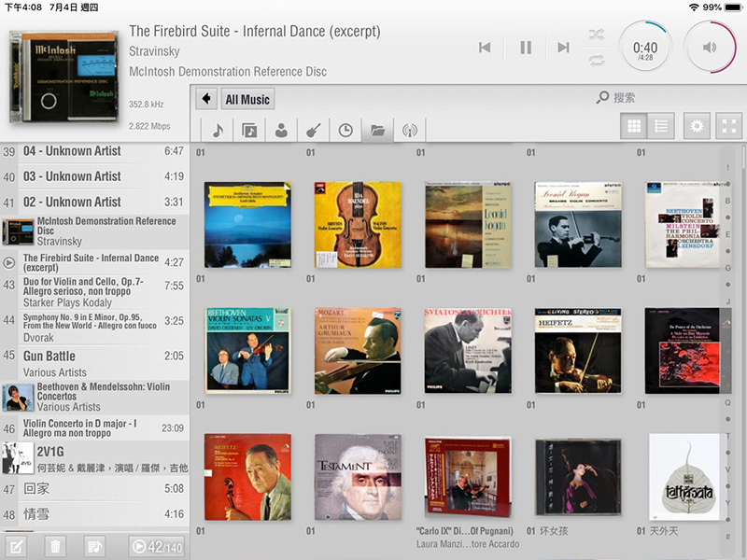747x560 pixels.
Task: Switch to the Albums tab
Action: (x=249, y=130)
